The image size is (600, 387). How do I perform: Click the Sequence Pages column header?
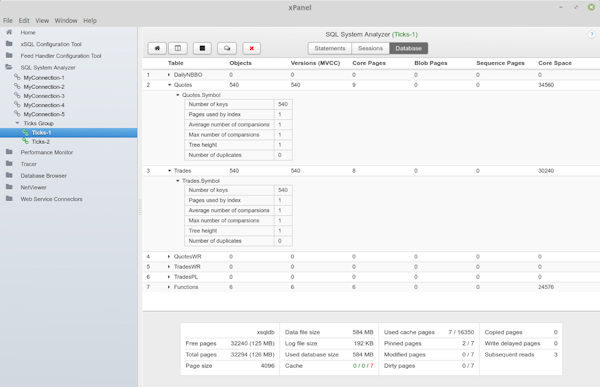coord(501,63)
